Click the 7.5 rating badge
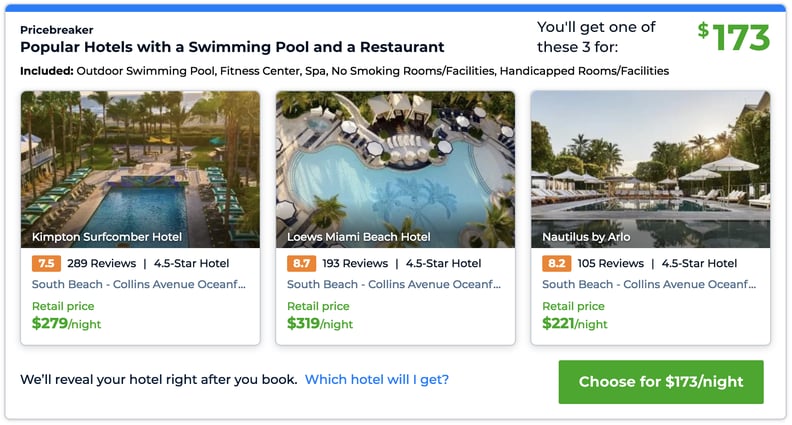The width and height of the screenshot is (792, 425). click(46, 263)
